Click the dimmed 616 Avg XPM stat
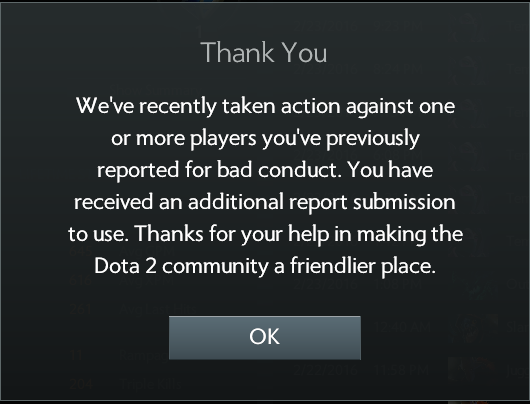Image resolution: width=530 pixels, height=404 pixels. click(x=122, y=280)
